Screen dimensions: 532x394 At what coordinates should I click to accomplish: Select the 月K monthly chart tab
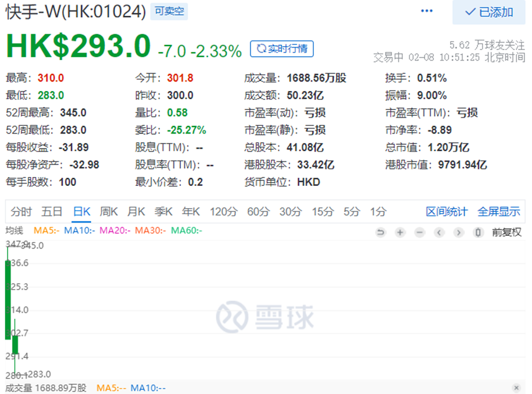pyautogui.click(x=136, y=212)
